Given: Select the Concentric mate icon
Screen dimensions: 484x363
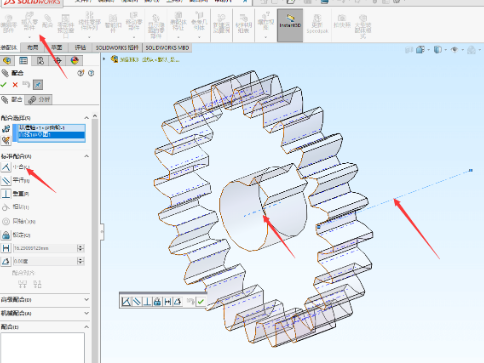Looking at the screenshot, I should 6,221.
